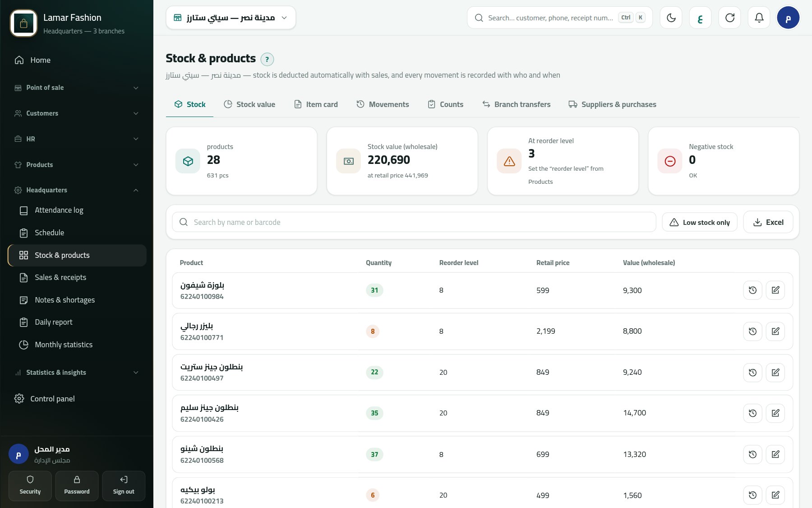Viewport: 812px width, 508px height.
Task: Expand the Products sidebar section
Action: pos(77,165)
